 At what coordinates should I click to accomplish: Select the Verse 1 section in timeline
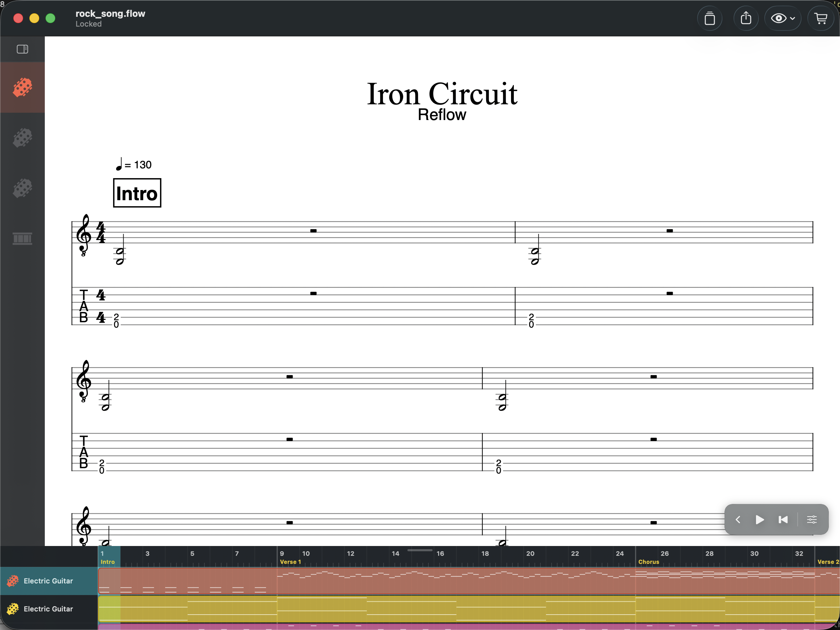290,562
